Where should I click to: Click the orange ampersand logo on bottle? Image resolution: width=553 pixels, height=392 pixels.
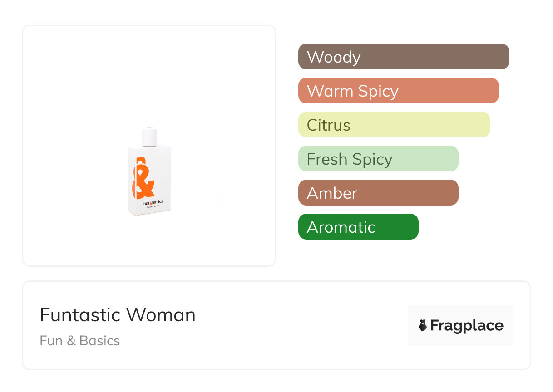143,179
